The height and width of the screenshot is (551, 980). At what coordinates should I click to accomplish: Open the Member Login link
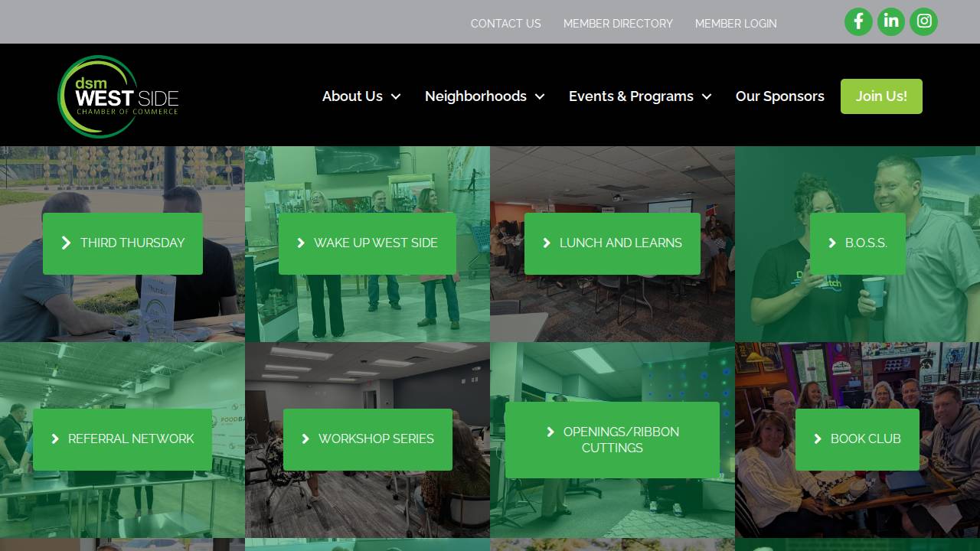point(735,24)
